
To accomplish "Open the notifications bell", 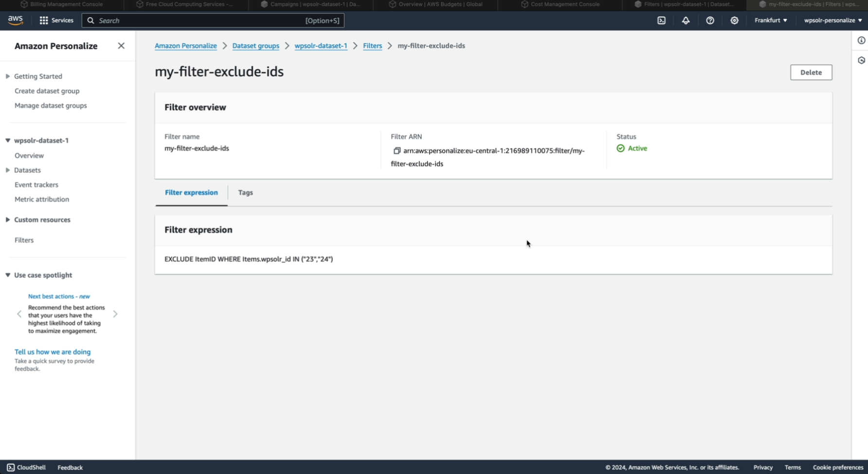I will [x=686, y=20].
